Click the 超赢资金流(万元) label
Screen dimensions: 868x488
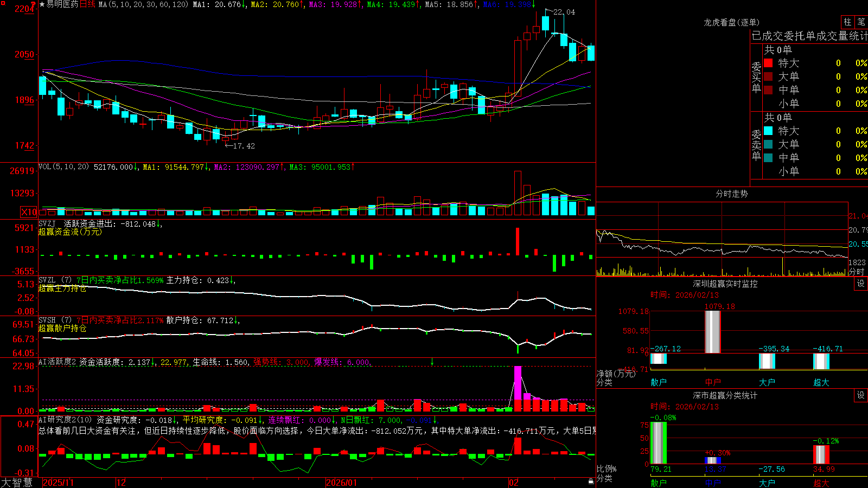[70, 232]
